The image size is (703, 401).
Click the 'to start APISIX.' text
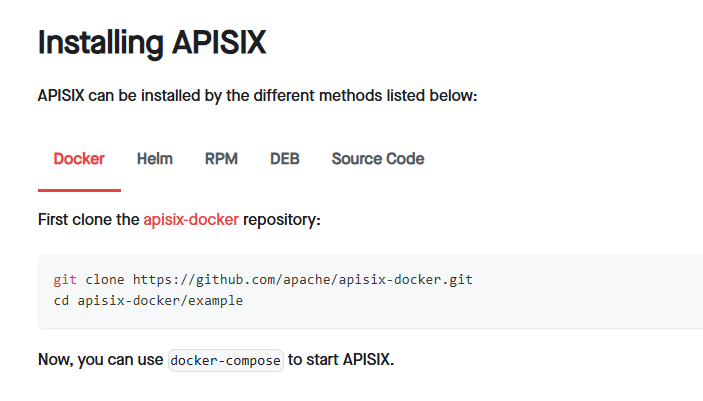(x=341, y=360)
